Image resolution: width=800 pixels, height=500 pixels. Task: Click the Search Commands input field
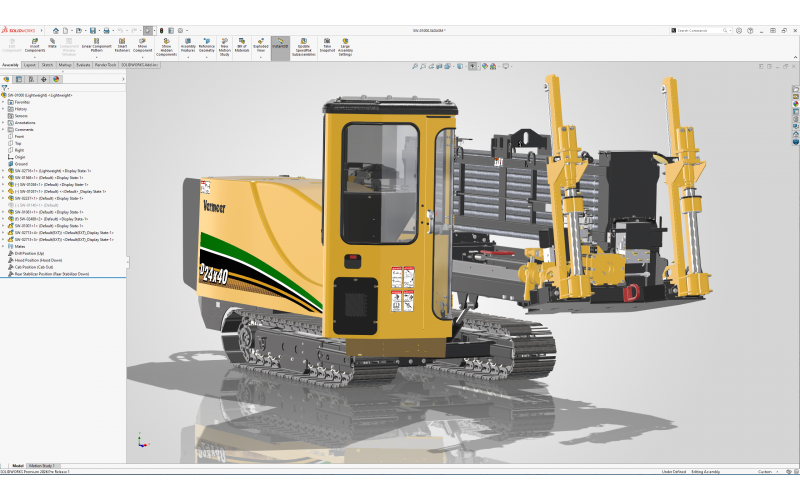point(699,31)
